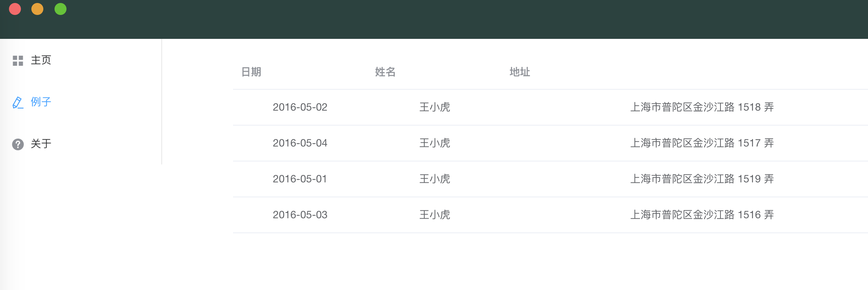Click 王小虎 in the 2016-05-04 row
The width and height of the screenshot is (868, 290).
[x=435, y=143]
